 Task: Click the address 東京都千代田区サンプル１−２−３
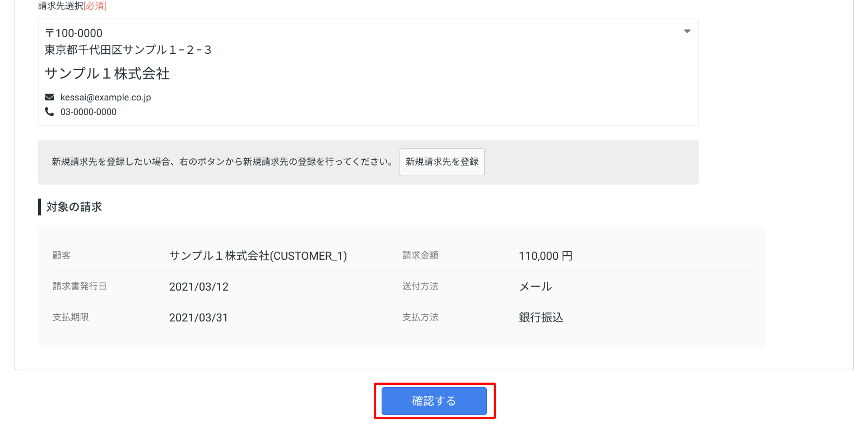click(128, 50)
